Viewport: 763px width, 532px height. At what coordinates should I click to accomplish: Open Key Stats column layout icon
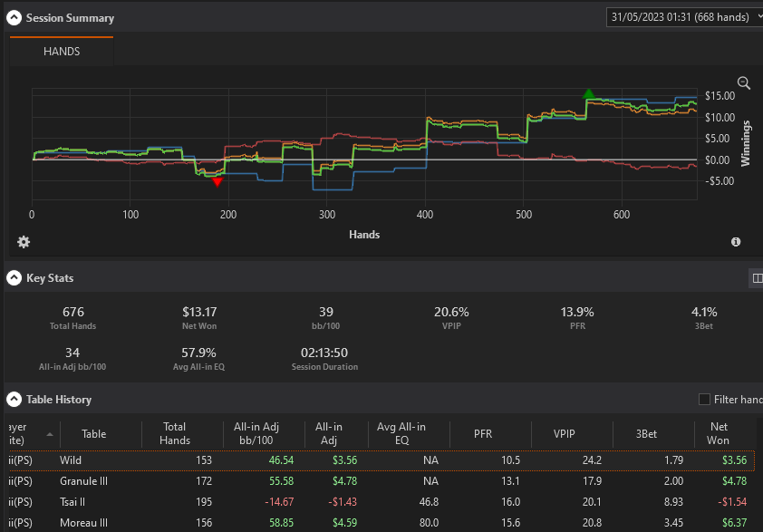point(758,278)
